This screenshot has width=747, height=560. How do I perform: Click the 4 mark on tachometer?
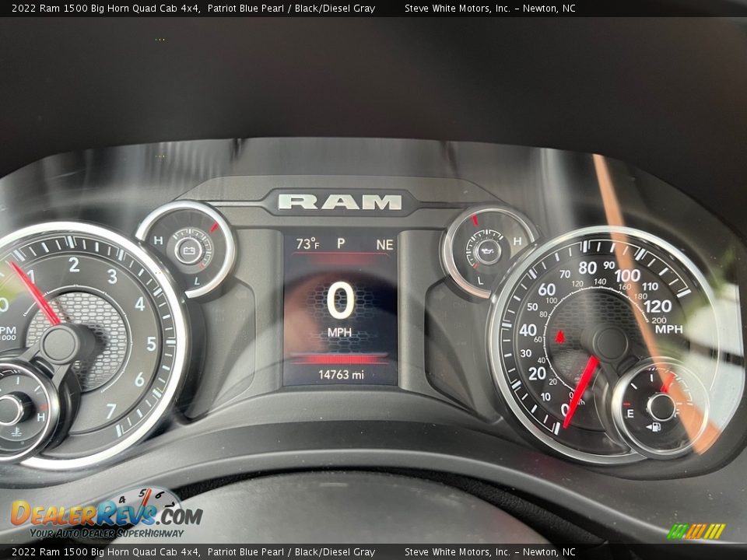pos(140,304)
